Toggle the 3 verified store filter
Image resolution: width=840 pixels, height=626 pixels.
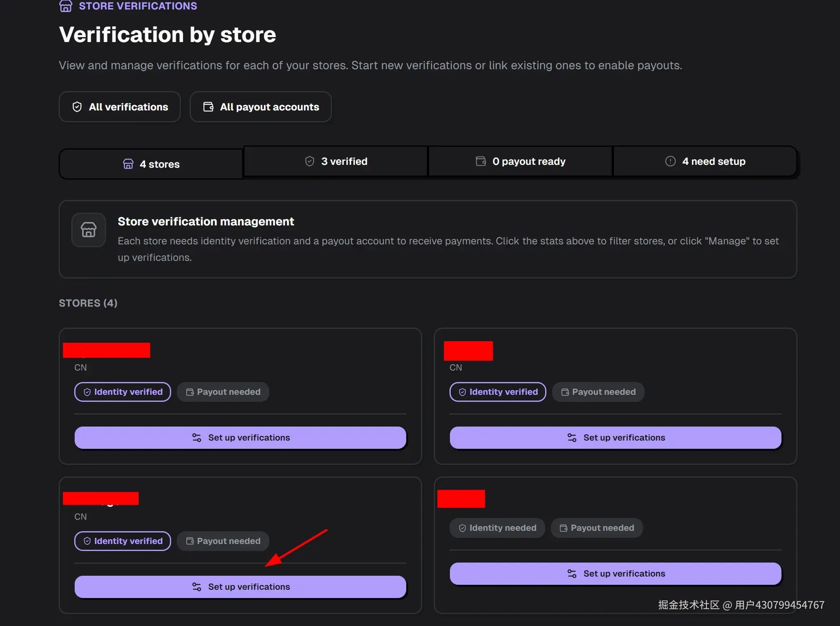click(335, 161)
